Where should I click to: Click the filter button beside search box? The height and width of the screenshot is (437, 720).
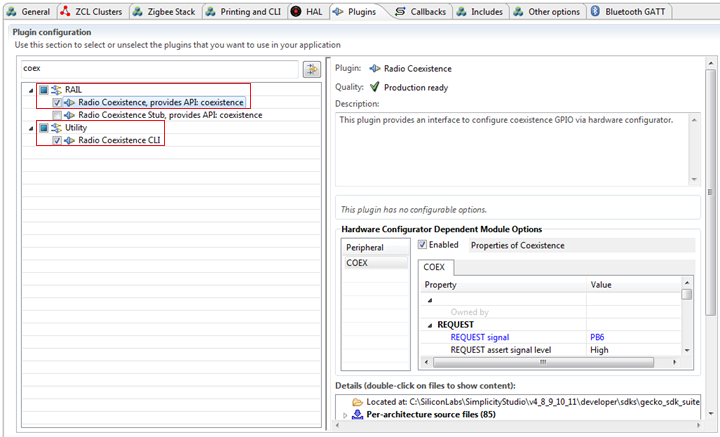(x=311, y=68)
